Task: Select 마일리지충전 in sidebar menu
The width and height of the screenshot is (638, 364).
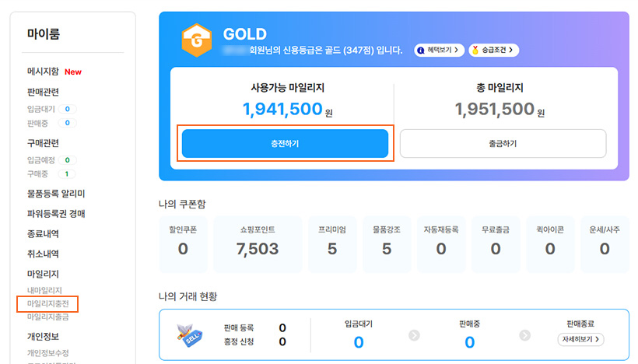Action: pos(48,303)
